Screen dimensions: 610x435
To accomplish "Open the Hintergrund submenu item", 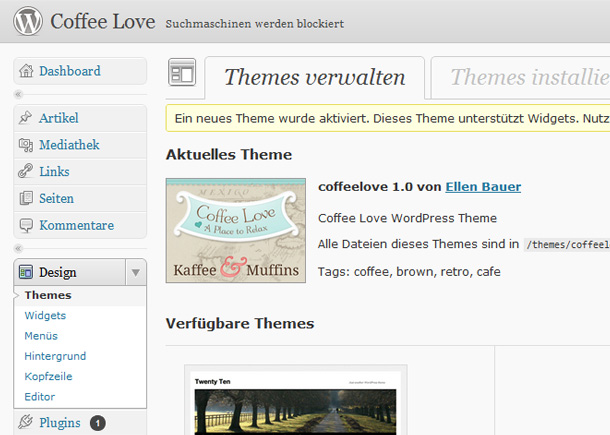I will point(55,356).
